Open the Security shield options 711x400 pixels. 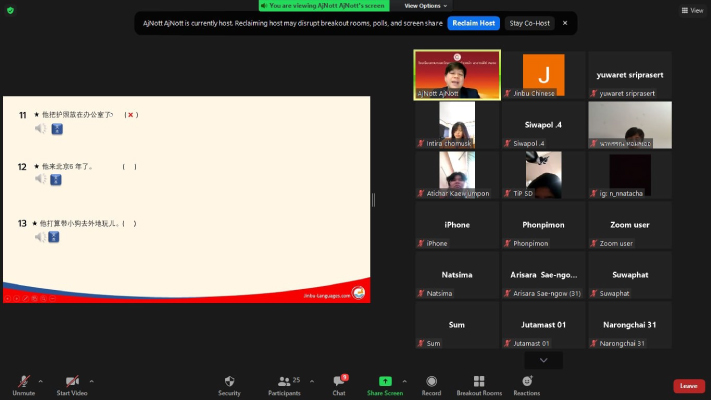229,381
